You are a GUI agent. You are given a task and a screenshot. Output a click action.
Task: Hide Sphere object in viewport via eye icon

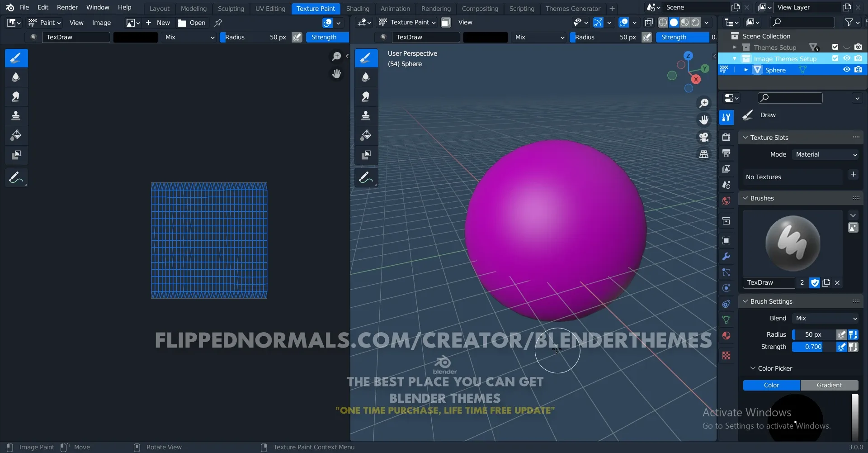tap(847, 70)
